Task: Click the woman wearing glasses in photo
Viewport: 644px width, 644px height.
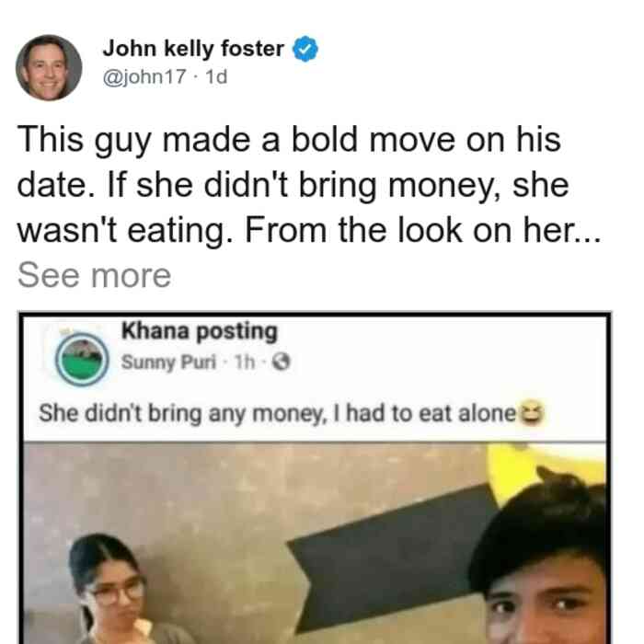Action: 109,592
